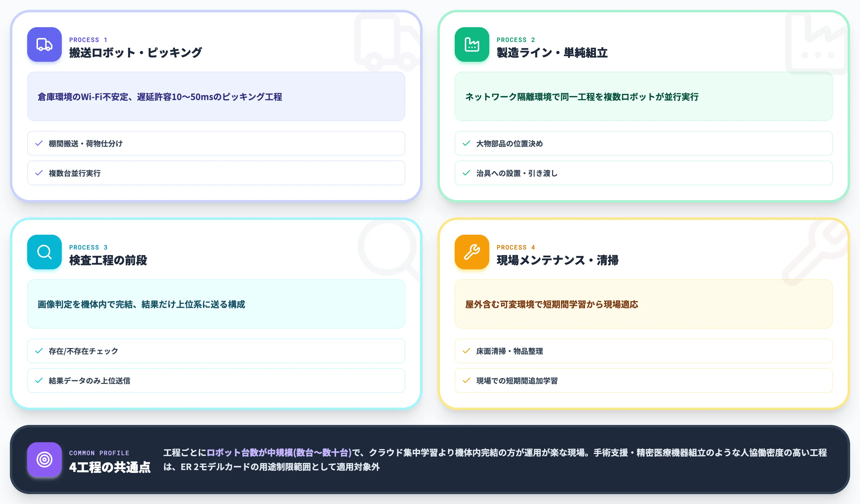
Task: Click the 複数台並行実行 text
Action: tap(75, 173)
